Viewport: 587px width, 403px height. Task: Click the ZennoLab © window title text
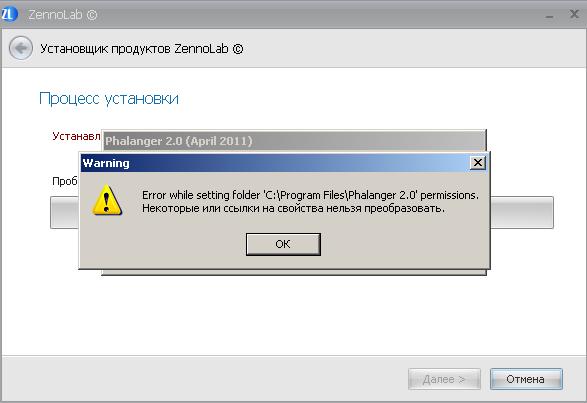[63, 15]
